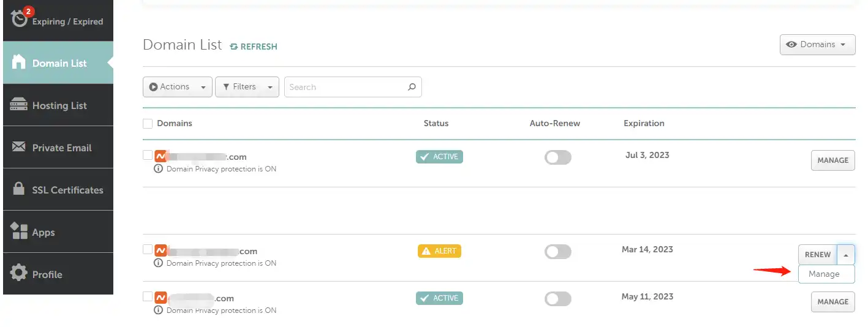
Task: Click the orange Namecheap logo of Mar 14 domain
Action: coord(161,250)
